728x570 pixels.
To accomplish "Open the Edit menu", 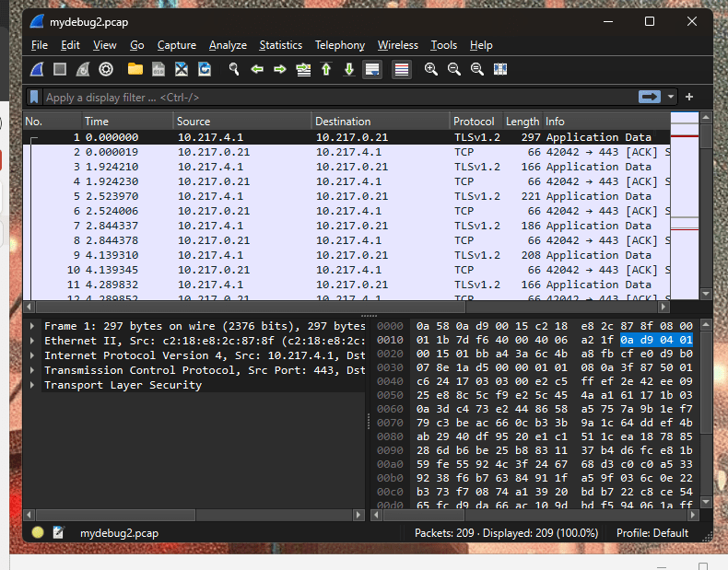I will (70, 45).
